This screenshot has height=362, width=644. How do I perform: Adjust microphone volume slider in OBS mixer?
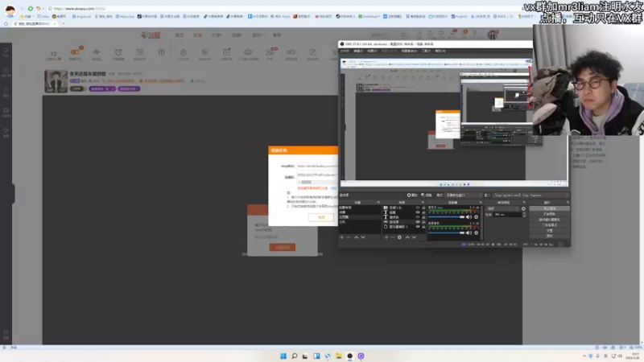pyautogui.click(x=447, y=216)
